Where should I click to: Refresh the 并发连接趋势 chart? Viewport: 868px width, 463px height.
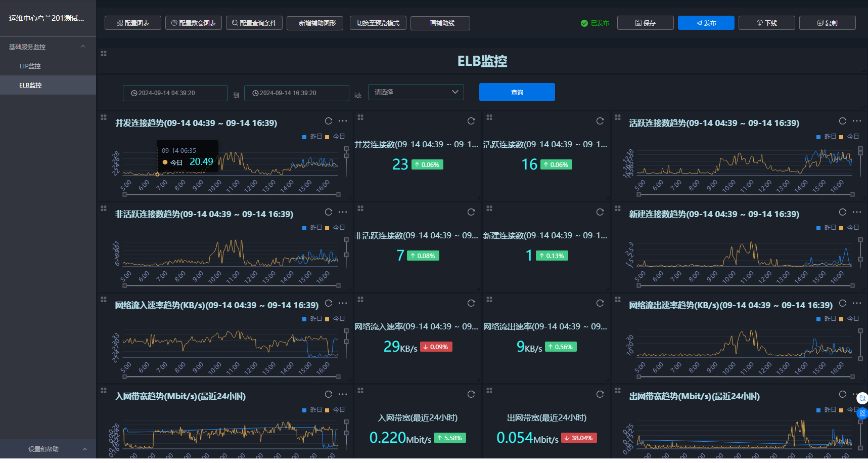click(x=329, y=121)
